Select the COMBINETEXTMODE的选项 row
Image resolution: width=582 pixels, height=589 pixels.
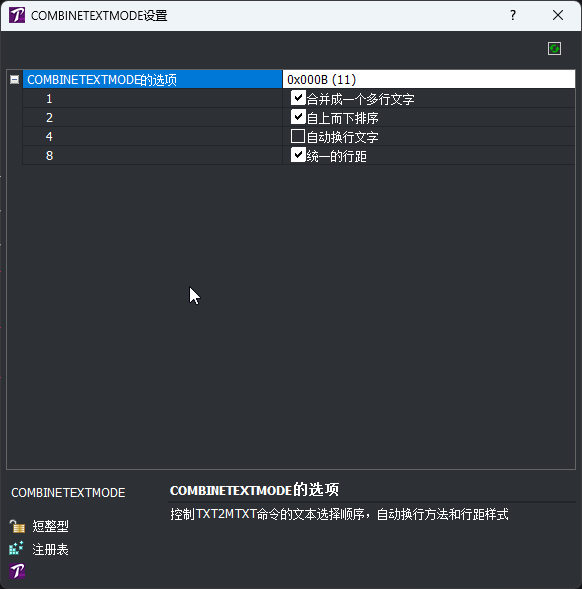pyautogui.click(x=153, y=79)
